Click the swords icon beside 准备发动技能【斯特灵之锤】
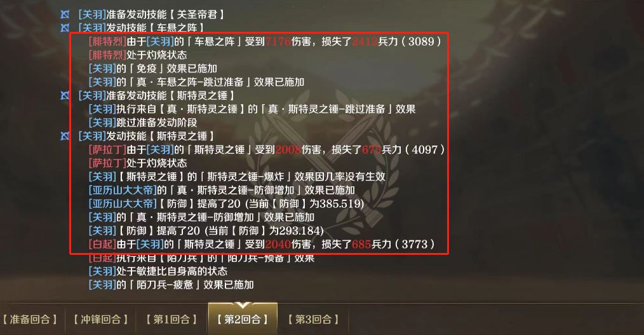This screenshot has width=644, height=335. [x=65, y=96]
